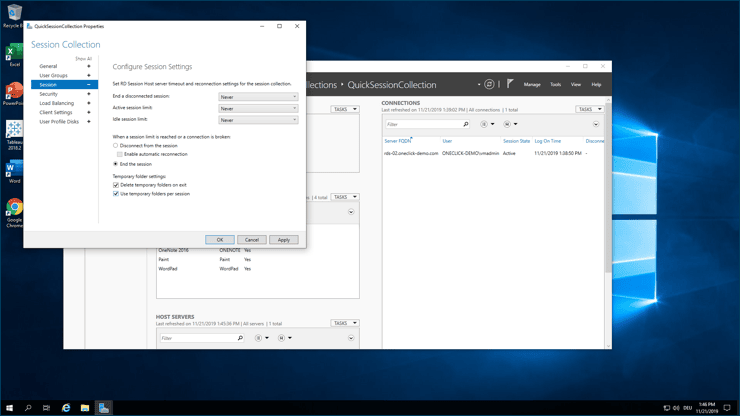Click the Host Servers filter text field
Viewport: 740px width, 416px height.
pyautogui.click(x=197, y=338)
